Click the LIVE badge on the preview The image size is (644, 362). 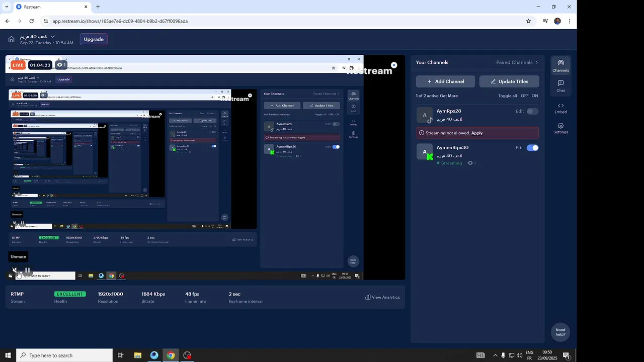[x=18, y=65]
